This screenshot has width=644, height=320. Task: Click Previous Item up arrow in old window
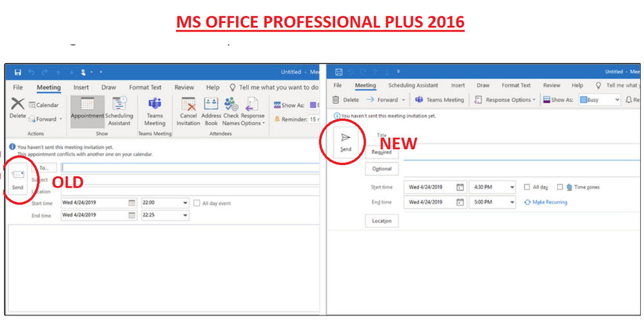[x=58, y=73]
